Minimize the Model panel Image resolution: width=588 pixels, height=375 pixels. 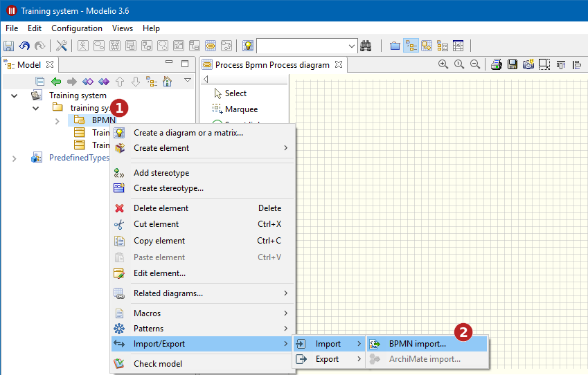click(169, 62)
